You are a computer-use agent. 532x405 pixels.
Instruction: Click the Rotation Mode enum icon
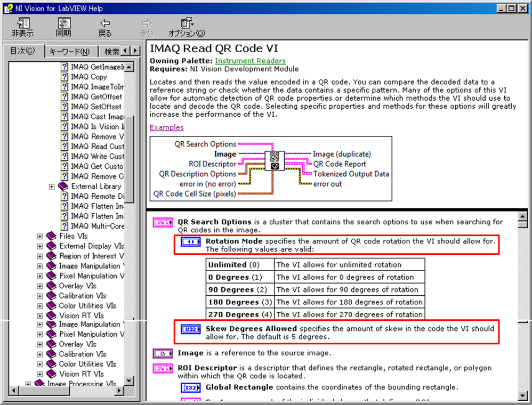pyautogui.click(x=191, y=241)
